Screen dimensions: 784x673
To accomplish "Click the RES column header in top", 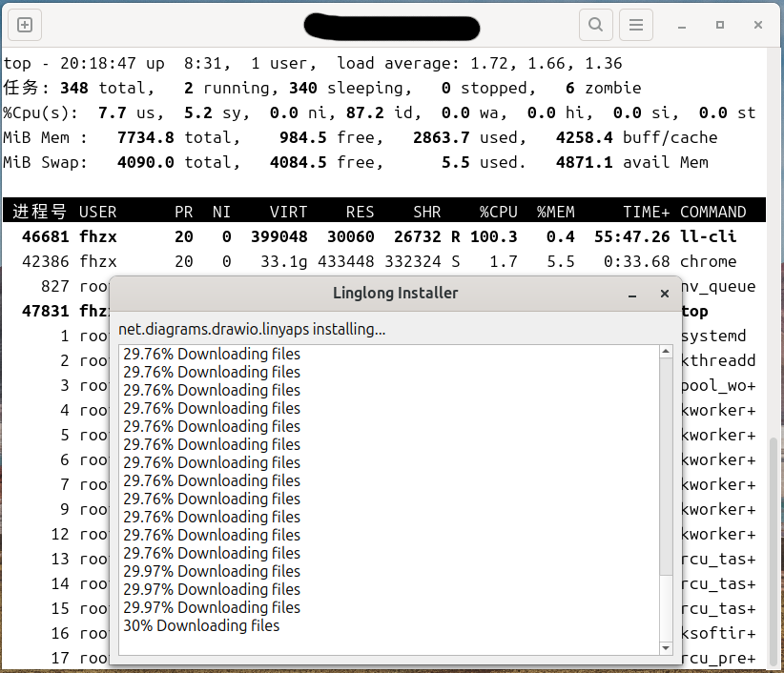I will pyautogui.click(x=360, y=212).
